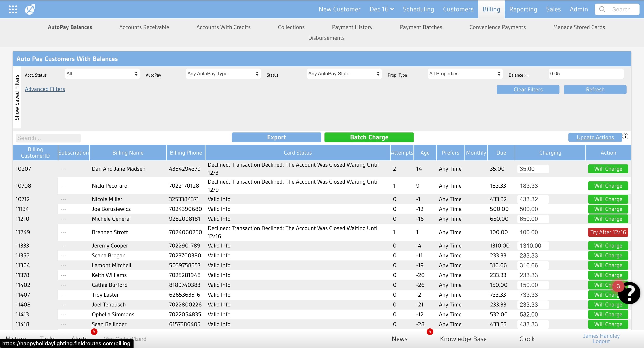Click the FieldRoutes logo icon
Image resolution: width=644 pixels, height=348 pixels.
click(x=30, y=9)
